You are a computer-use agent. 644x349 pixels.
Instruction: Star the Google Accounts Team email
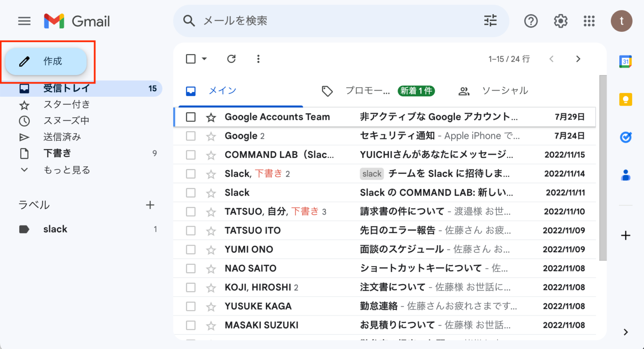211,117
